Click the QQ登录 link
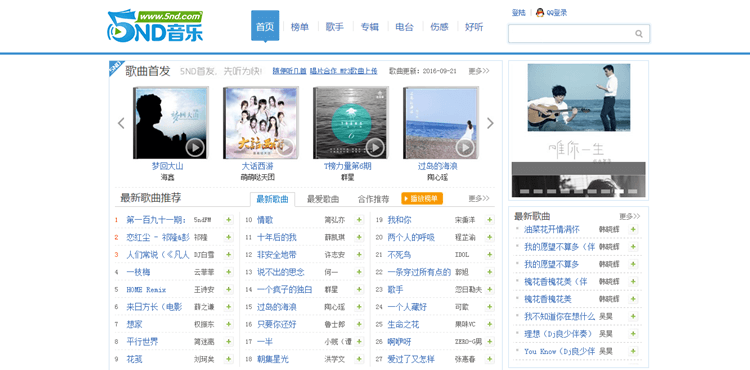Image resolution: width=750 pixels, height=370 pixels. [x=557, y=13]
